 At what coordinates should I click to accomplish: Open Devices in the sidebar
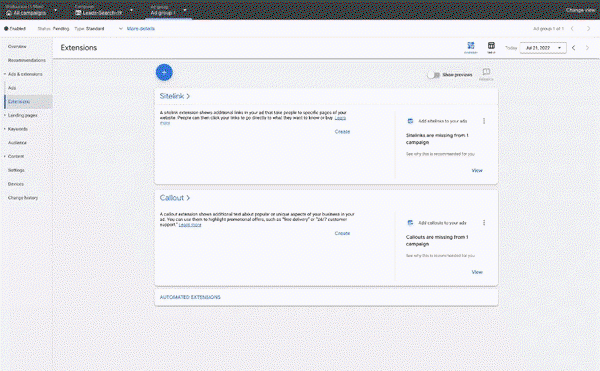pos(16,184)
